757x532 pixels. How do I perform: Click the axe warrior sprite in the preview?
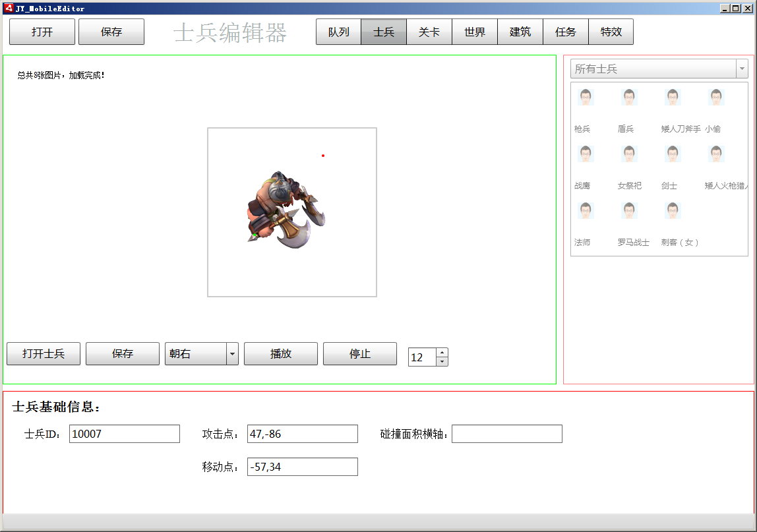[286, 210]
